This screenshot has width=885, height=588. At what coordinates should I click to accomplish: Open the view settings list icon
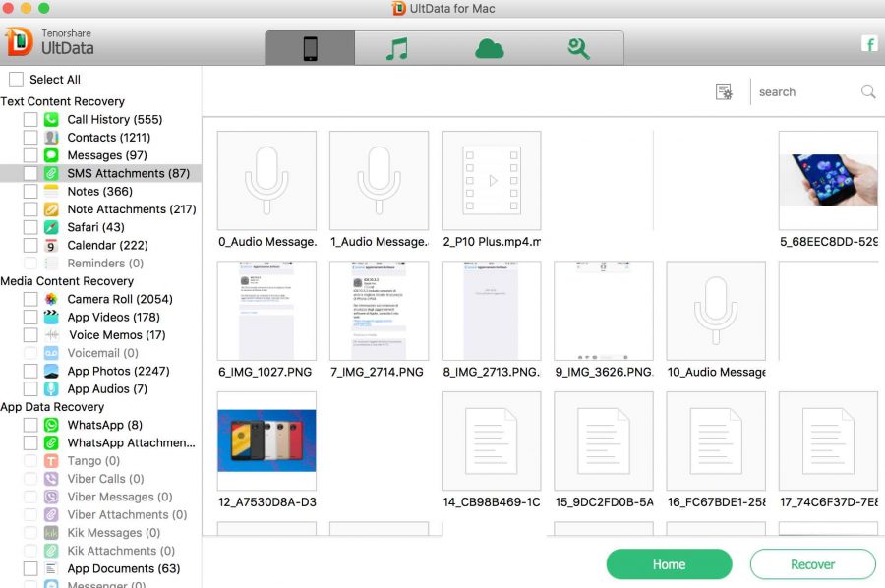tap(724, 91)
